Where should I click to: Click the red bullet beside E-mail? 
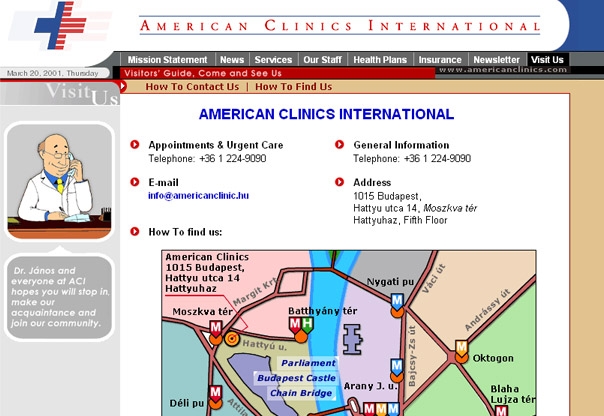[135, 182]
